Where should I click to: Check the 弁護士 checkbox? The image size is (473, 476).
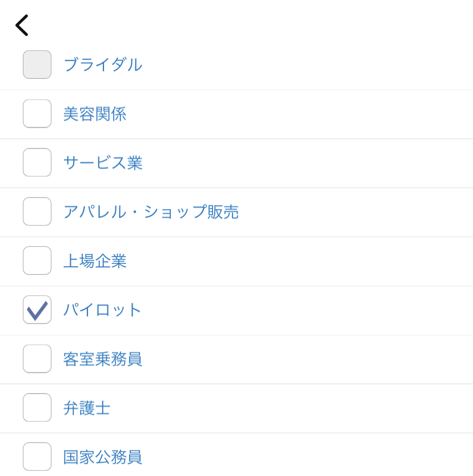pyautogui.click(x=37, y=407)
